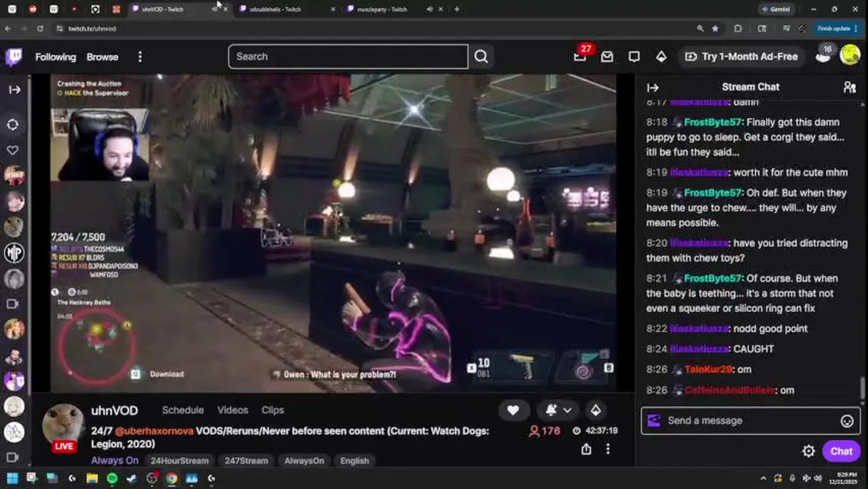Click TaloKur29's name in chat
Image resolution: width=868 pixels, height=489 pixels.
(708, 369)
